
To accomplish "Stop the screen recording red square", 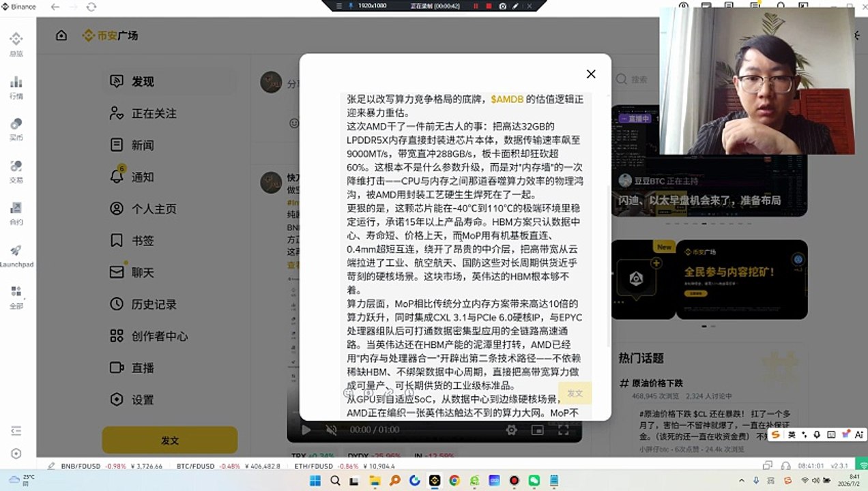I will (x=489, y=5).
